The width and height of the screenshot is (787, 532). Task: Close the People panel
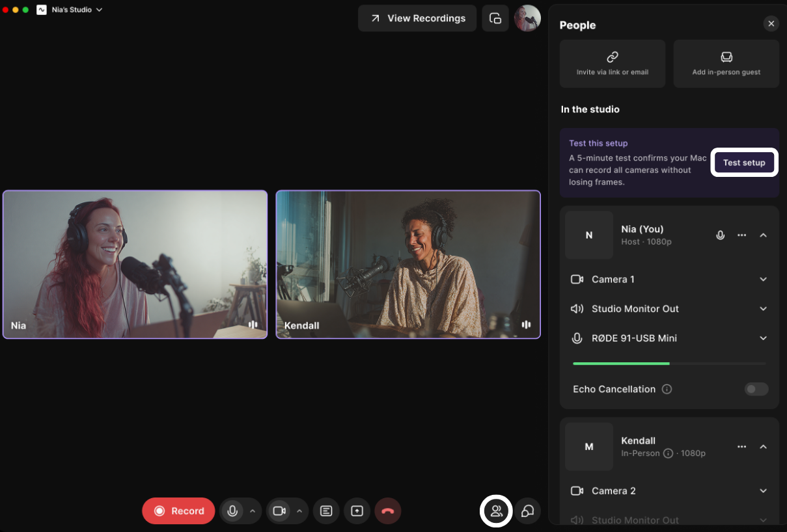(x=771, y=23)
